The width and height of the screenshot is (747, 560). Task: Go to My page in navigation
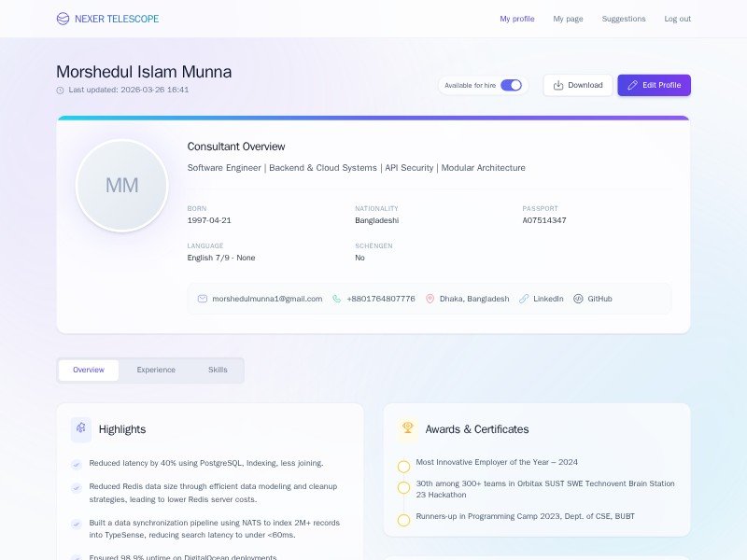(568, 19)
